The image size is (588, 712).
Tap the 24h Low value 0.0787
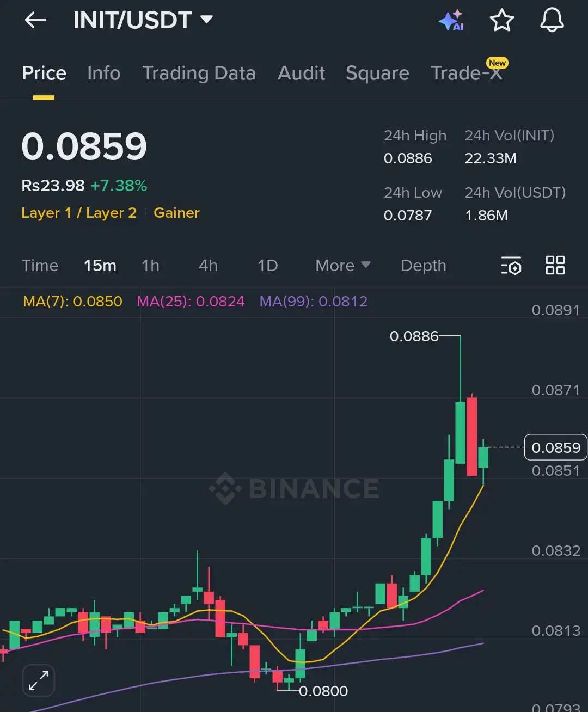click(x=408, y=216)
